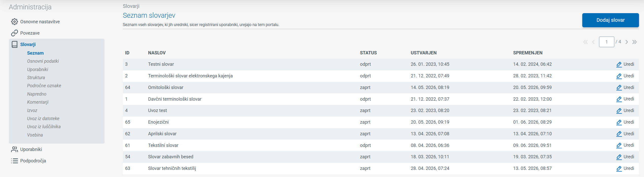Screen dimensions: 644x177
Task: Click the STATUS column header
Action: (368, 53)
